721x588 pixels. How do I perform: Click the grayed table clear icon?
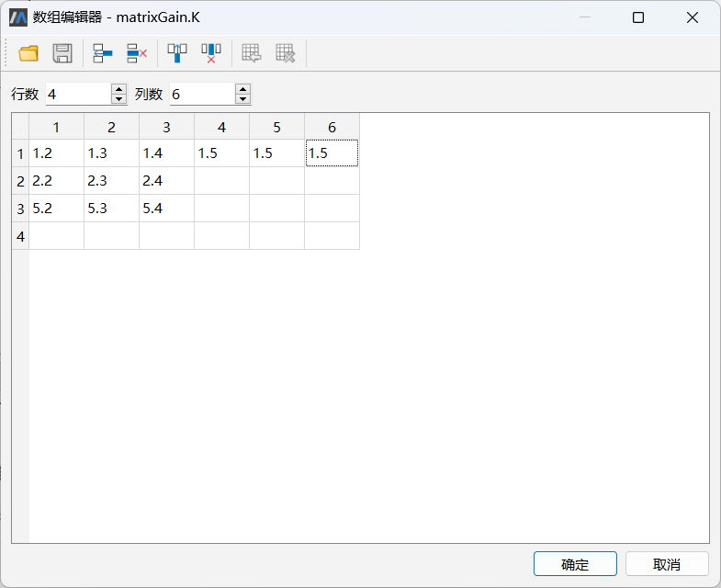tap(286, 53)
